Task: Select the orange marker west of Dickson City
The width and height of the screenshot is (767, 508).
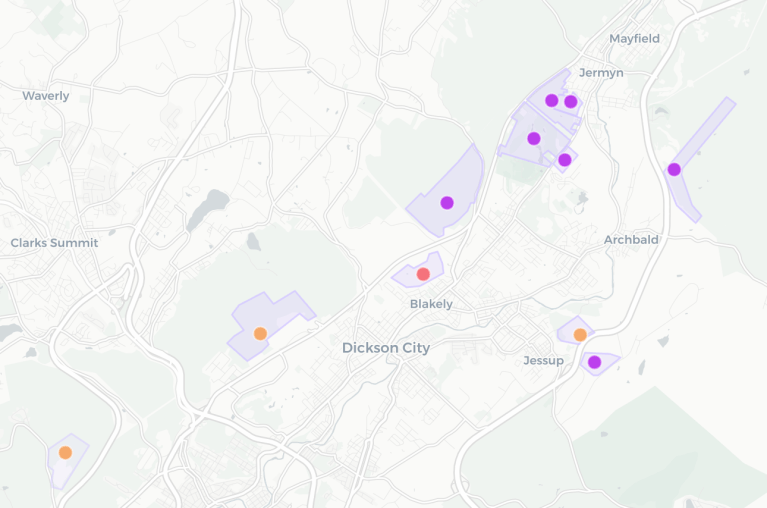Action: tap(260, 334)
